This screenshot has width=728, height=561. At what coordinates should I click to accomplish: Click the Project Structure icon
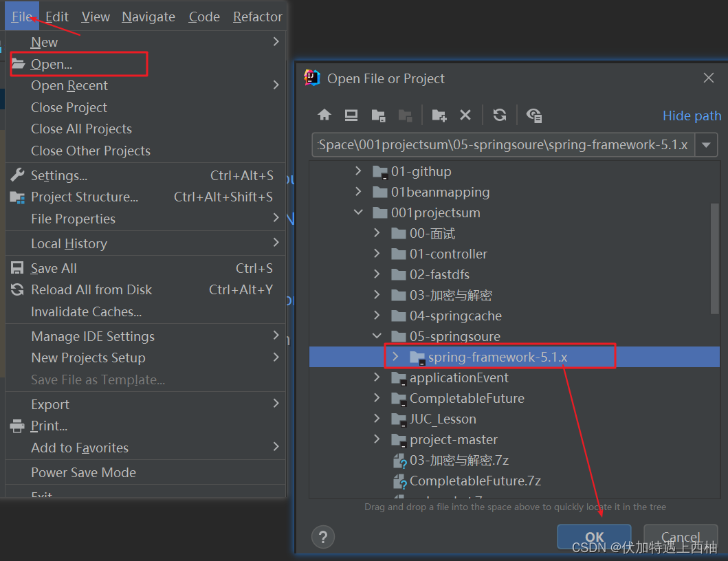[17, 197]
